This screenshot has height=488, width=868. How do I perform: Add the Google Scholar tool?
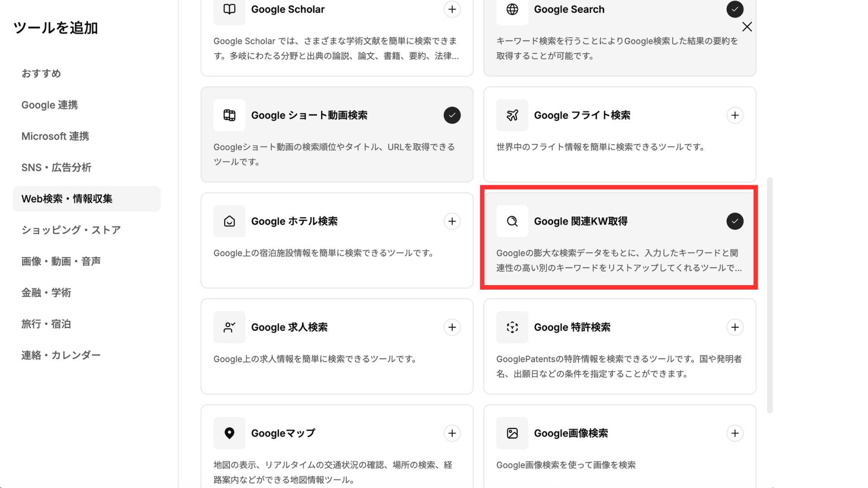click(x=452, y=9)
